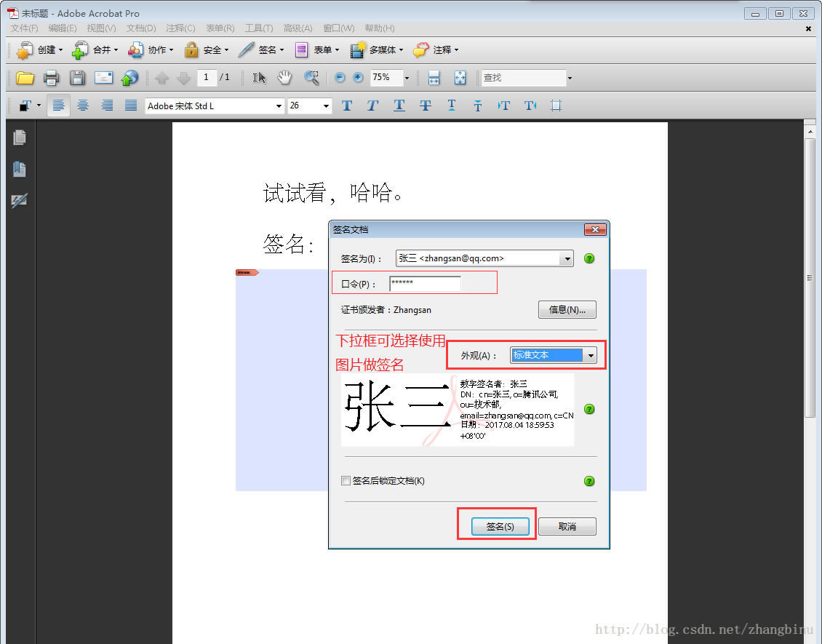Click help icon beside Sign As field
822x644 pixels.
coord(589,258)
